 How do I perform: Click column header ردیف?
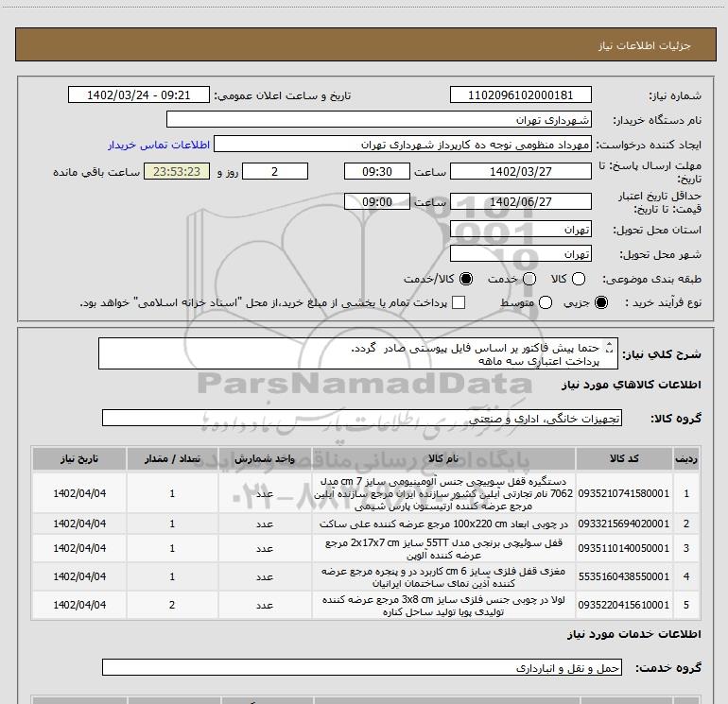pos(686,459)
